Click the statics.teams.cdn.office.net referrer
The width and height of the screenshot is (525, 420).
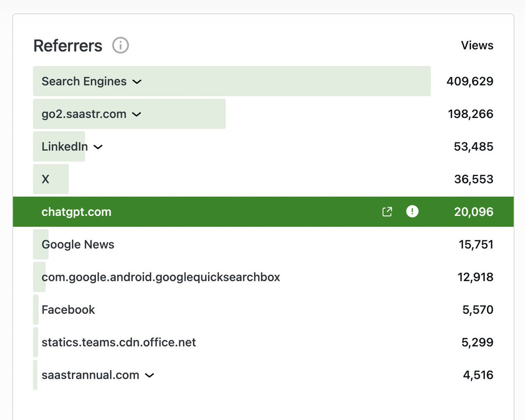118,342
